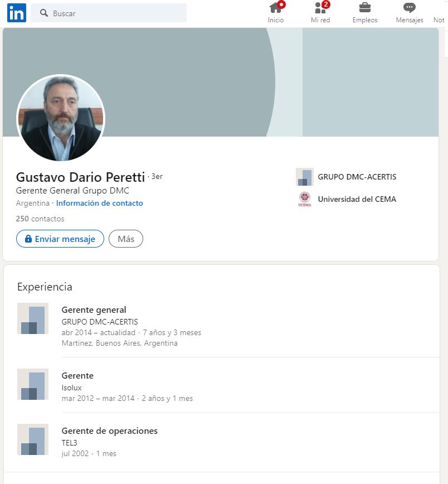View the Mi red notifications badge
448x484 pixels.
[326, 4]
